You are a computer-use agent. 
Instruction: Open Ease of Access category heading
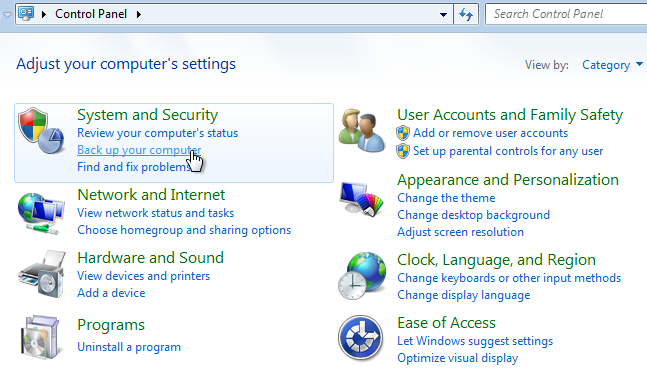[x=446, y=323]
